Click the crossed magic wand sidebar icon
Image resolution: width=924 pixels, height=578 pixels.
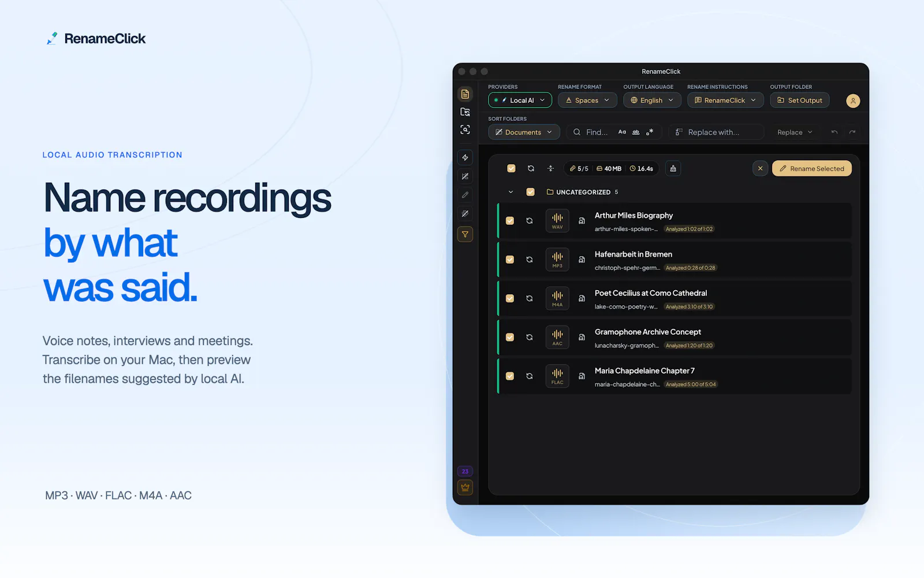(x=465, y=176)
